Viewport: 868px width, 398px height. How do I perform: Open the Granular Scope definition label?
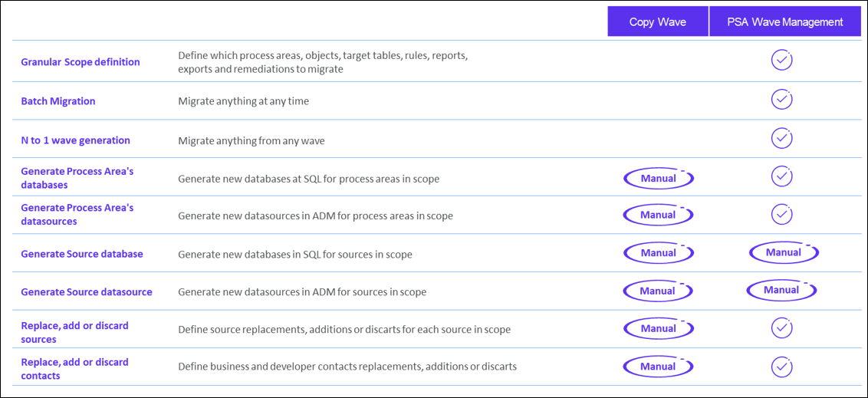[81, 62]
